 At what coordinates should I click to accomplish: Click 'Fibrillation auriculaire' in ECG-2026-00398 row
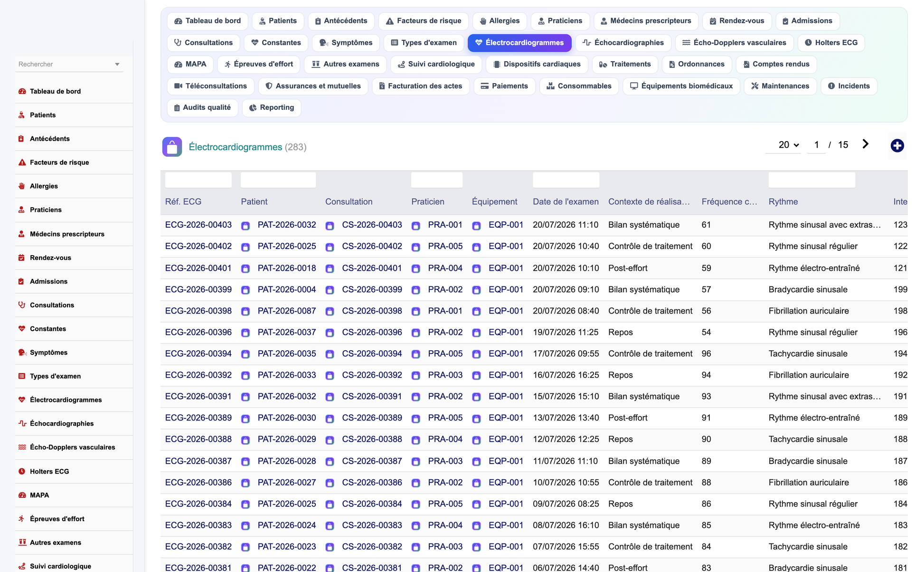tap(809, 311)
